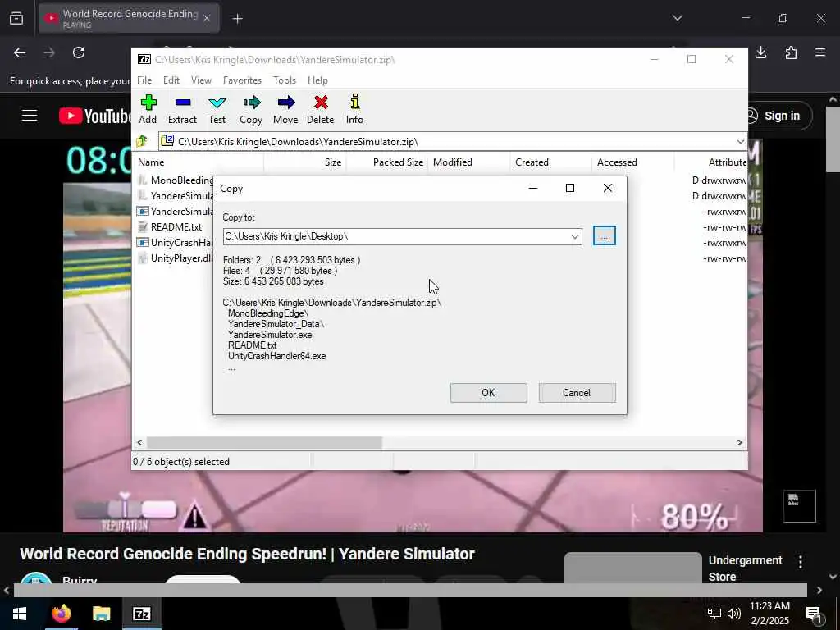Viewport: 840px width, 630px height.
Task: Click the network tray icon
Action: coord(714,614)
